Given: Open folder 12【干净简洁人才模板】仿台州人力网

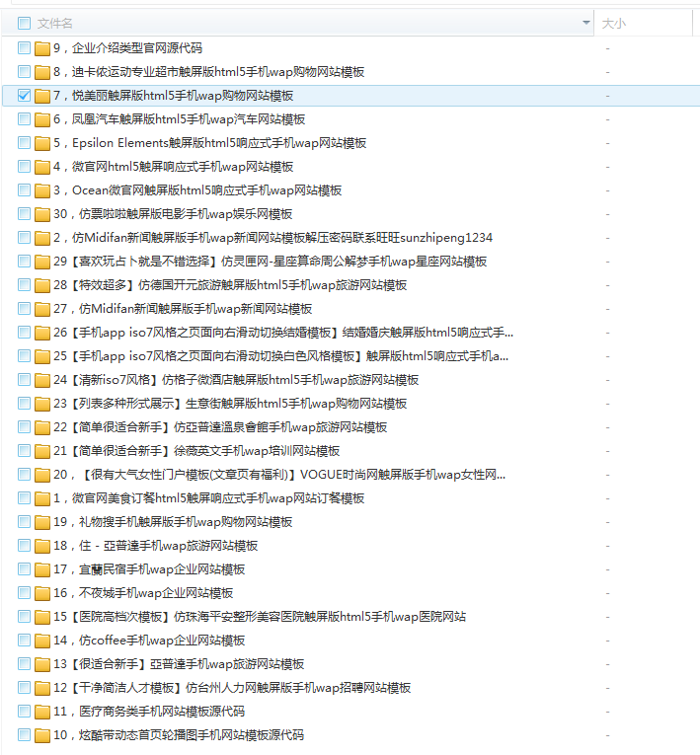Looking at the screenshot, I should pyautogui.click(x=232, y=688).
